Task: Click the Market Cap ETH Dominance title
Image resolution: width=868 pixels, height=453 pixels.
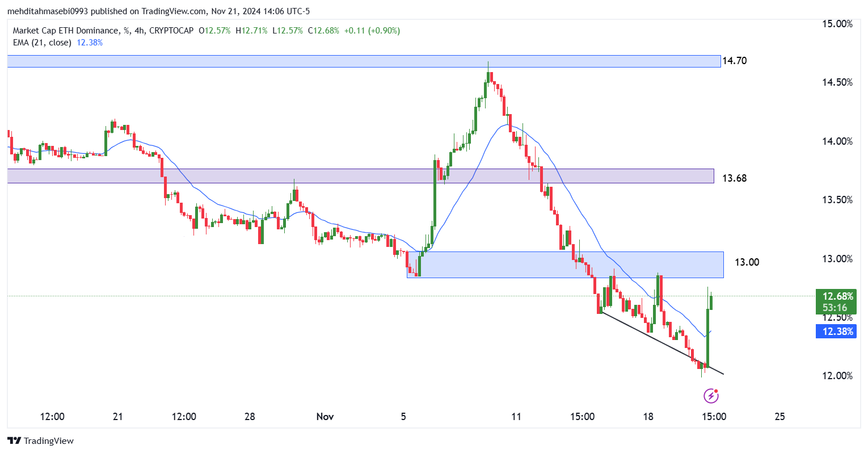Action: [66, 31]
